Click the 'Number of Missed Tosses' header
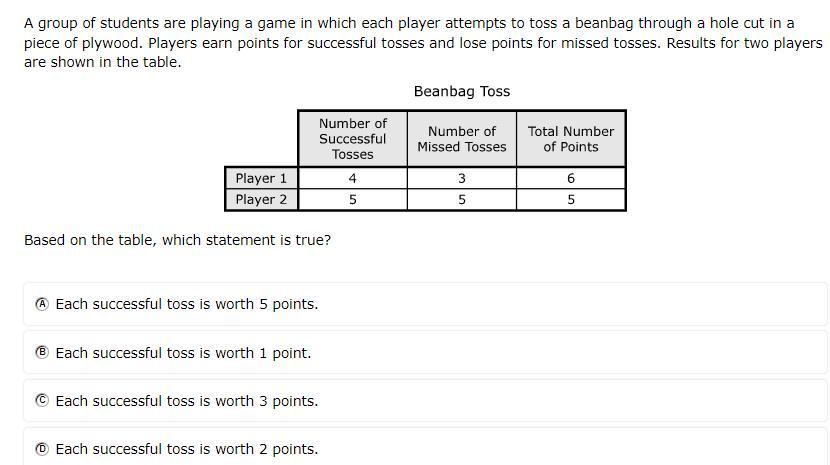 (462, 139)
